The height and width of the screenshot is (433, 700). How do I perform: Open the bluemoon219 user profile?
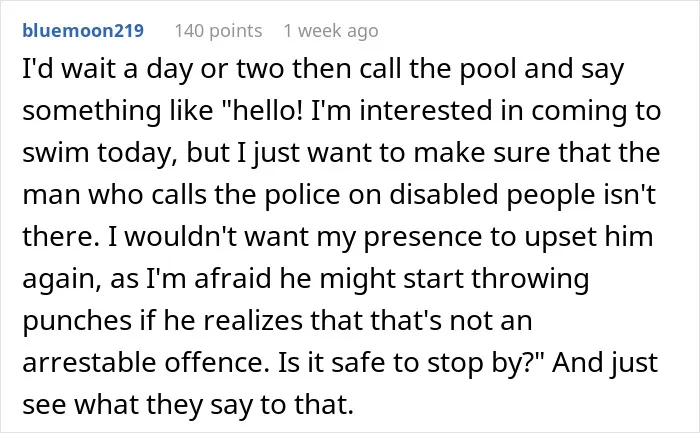coord(83,31)
